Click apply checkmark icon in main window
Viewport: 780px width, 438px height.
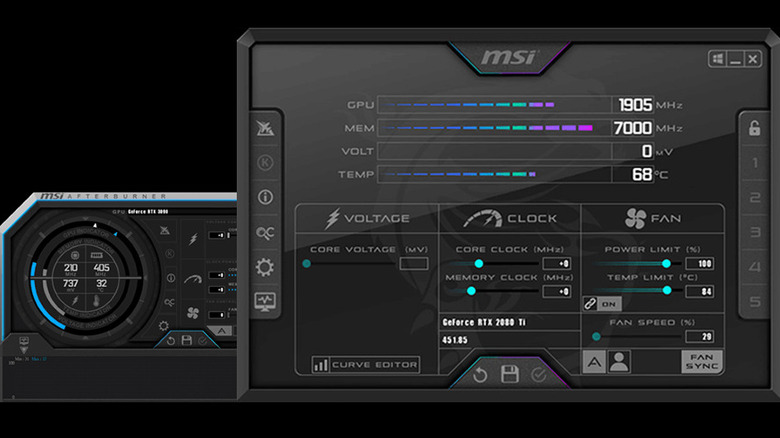coord(538,375)
